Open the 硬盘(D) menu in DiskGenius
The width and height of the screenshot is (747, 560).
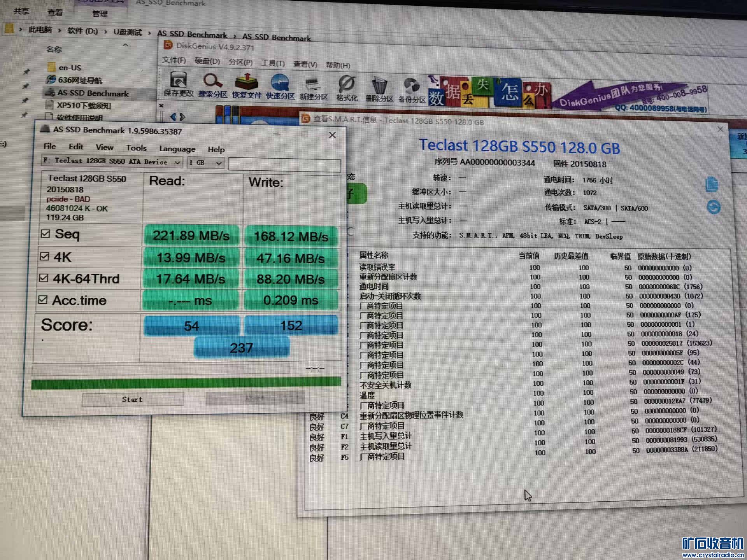pyautogui.click(x=207, y=61)
